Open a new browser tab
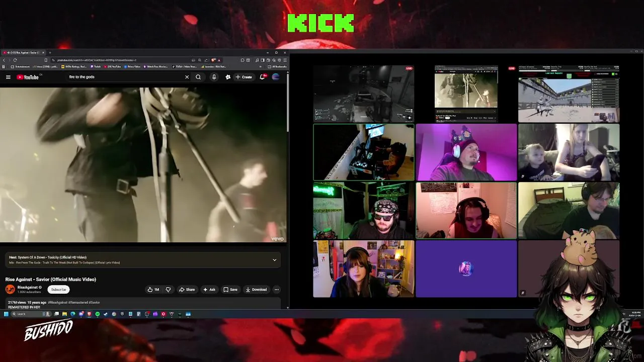 [x=50, y=52]
